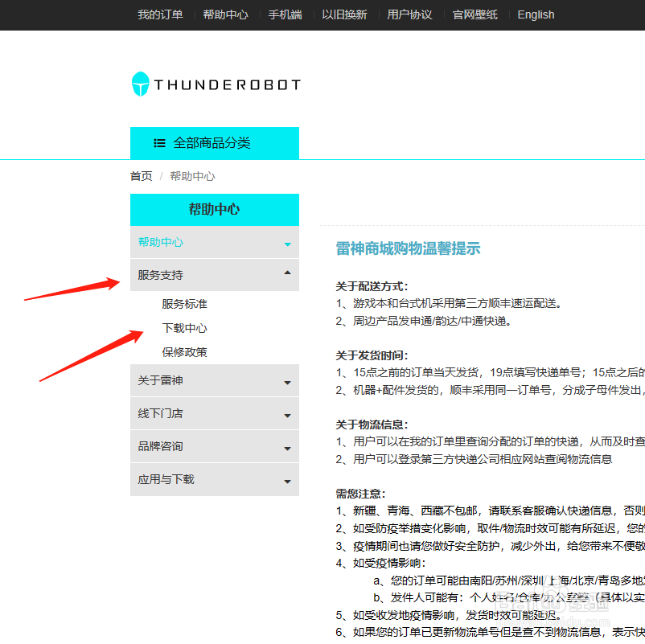Open 下载中心 under 服务支持
Image resolution: width=645 pixels, height=644 pixels.
(184, 328)
